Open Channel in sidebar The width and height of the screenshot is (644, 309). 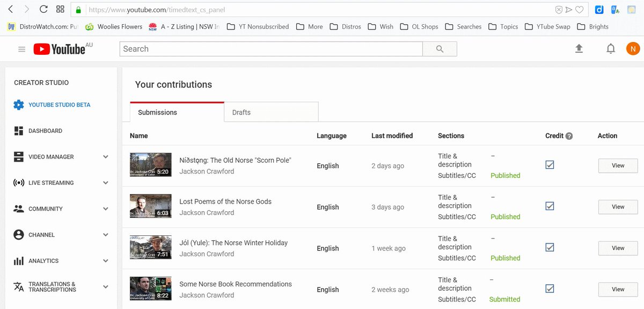[34, 235]
